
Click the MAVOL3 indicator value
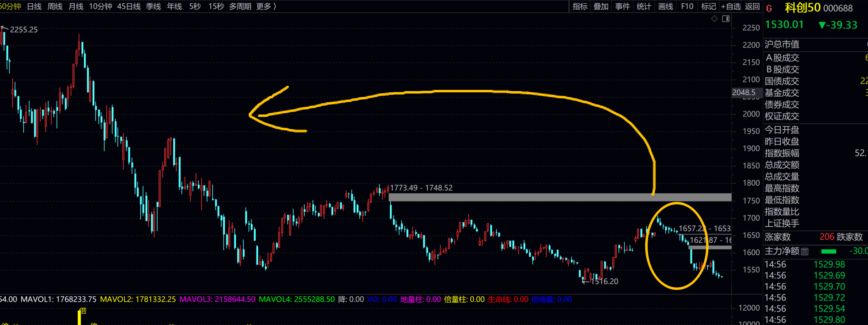[218, 300]
